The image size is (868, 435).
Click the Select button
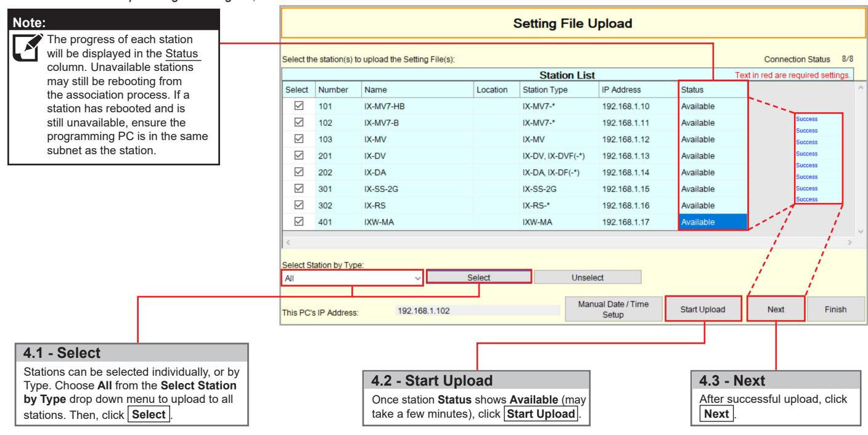[x=478, y=278]
